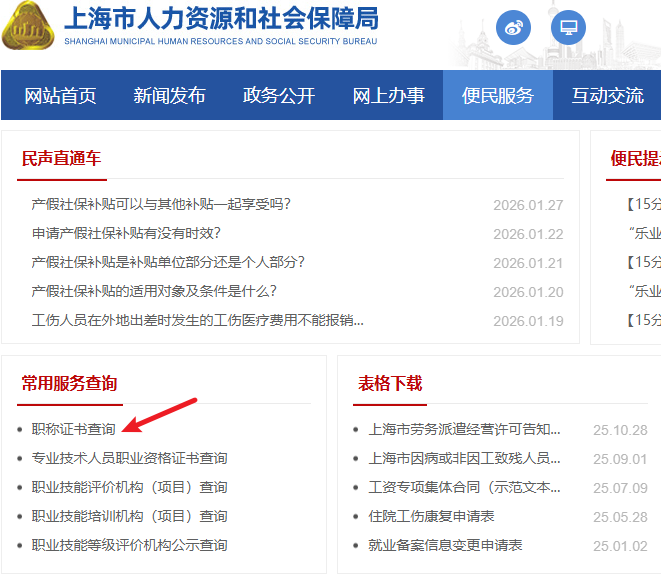Image resolution: width=661 pixels, height=576 pixels.
Task: Select 政务公开 in navigation bar
Action: pyautogui.click(x=279, y=96)
